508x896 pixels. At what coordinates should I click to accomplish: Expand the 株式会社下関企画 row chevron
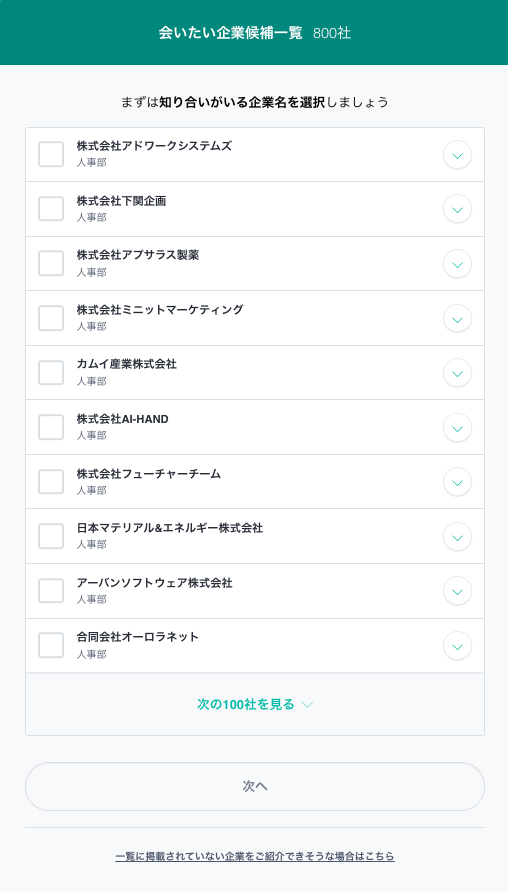457,210
